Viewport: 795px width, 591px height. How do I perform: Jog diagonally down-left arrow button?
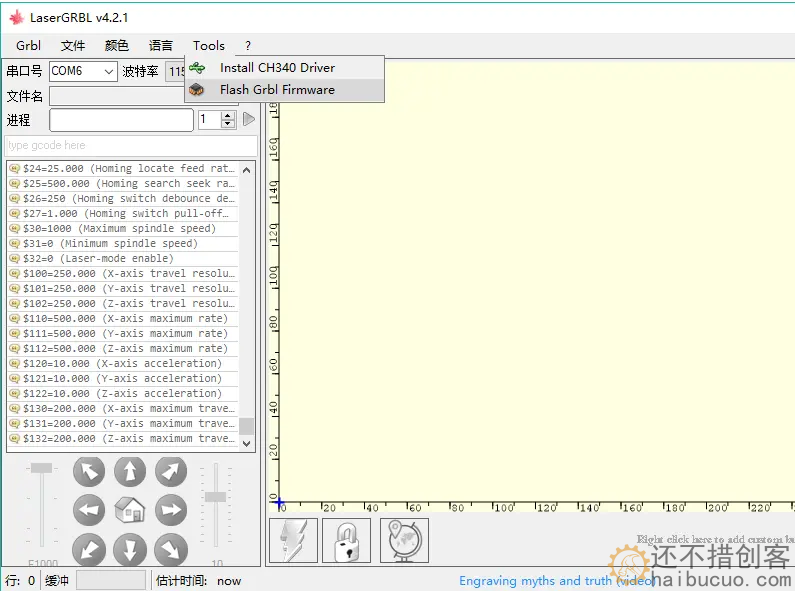tap(89, 549)
